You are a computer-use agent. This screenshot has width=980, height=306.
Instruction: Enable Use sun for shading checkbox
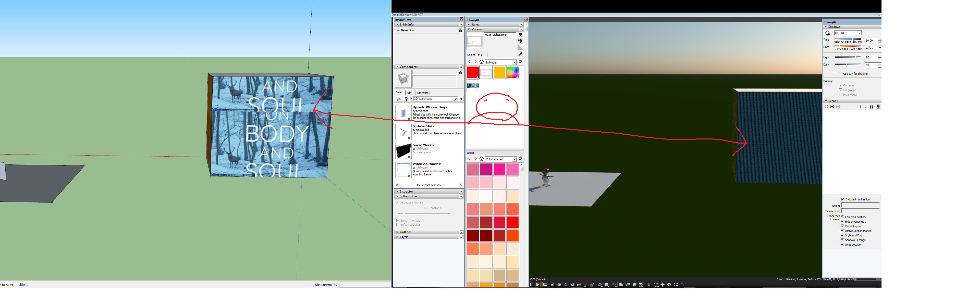pyautogui.click(x=840, y=74)
